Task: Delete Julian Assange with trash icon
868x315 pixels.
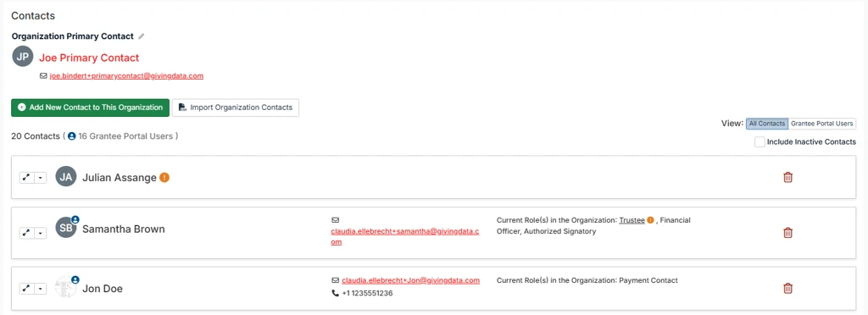Action: [787, 177]
